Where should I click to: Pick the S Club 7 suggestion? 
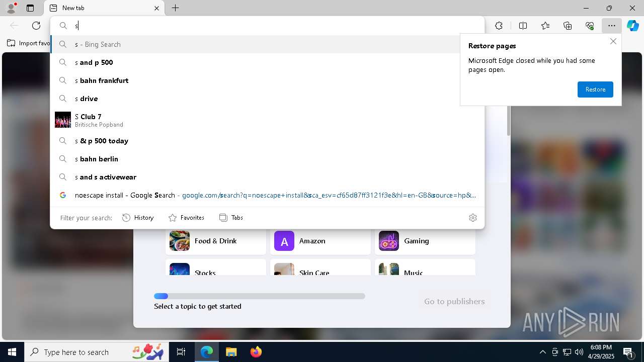click(x=267, y=120)
